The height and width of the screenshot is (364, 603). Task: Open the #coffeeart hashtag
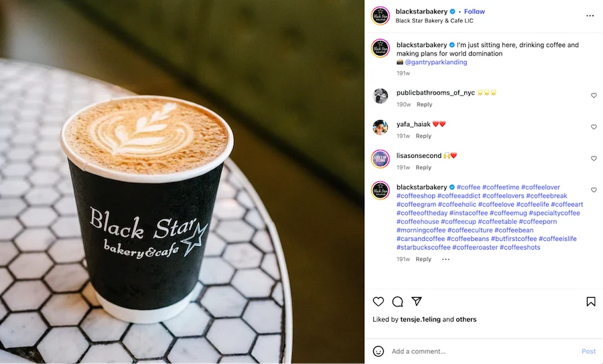(x=567, y=204)
